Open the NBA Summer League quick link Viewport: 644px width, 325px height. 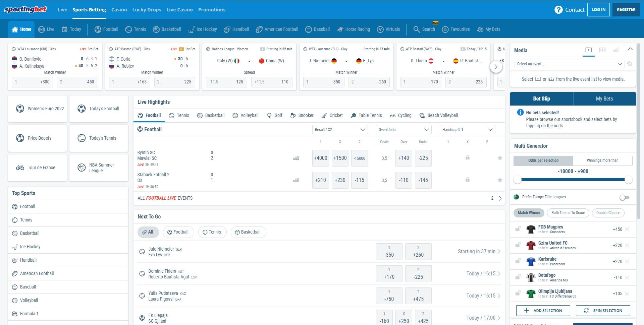[99, 168]
